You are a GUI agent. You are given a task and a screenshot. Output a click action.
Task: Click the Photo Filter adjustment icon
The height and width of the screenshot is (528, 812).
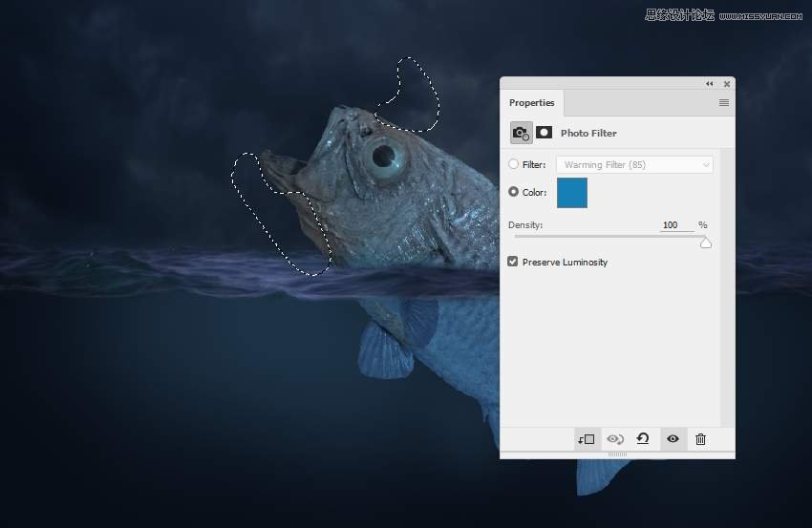(x=521, y=133)
